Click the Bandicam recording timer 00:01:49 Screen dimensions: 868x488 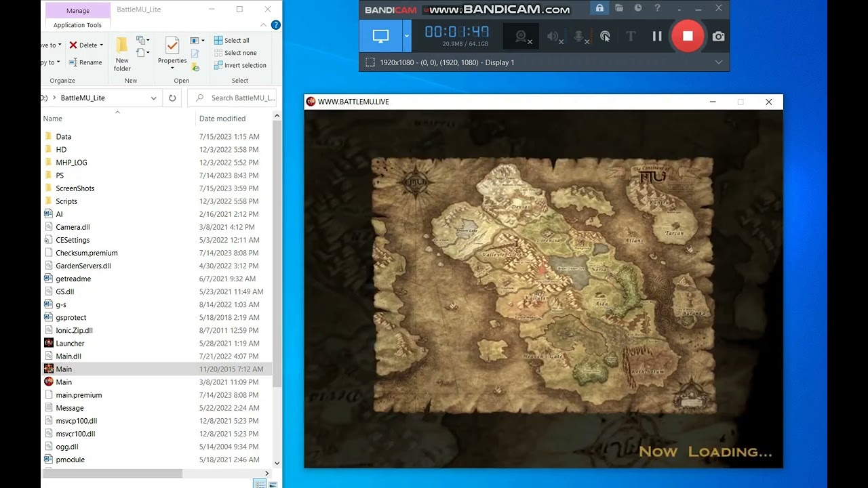[x=456, y=32]
